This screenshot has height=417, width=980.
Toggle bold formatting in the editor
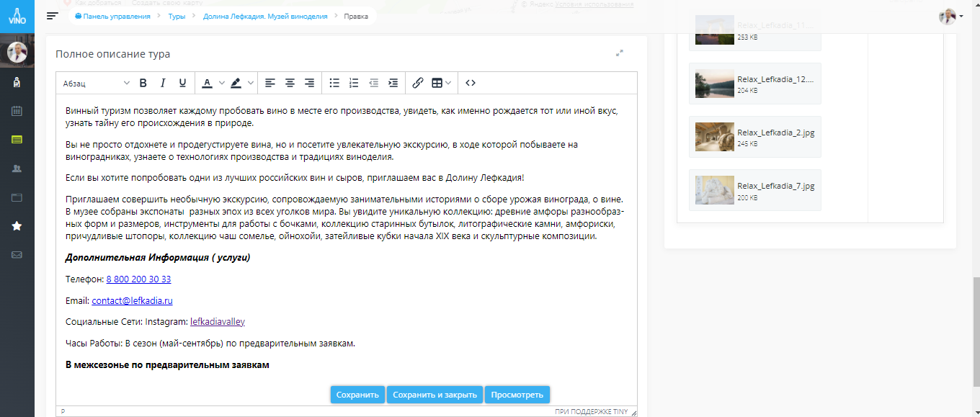(x=143, y=83)
